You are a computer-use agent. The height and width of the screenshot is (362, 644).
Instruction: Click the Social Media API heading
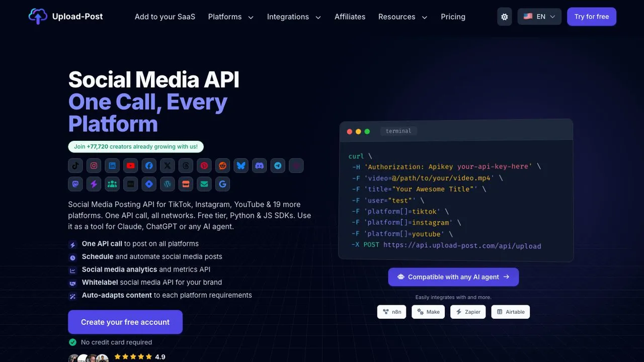(x=154, y=79)
